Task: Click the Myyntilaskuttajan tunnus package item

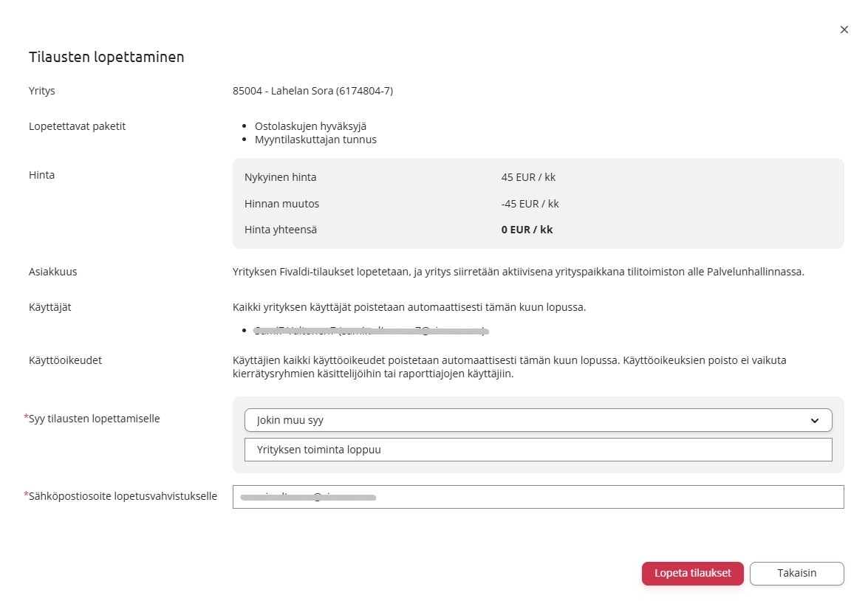Action: [x=315, y=139]
